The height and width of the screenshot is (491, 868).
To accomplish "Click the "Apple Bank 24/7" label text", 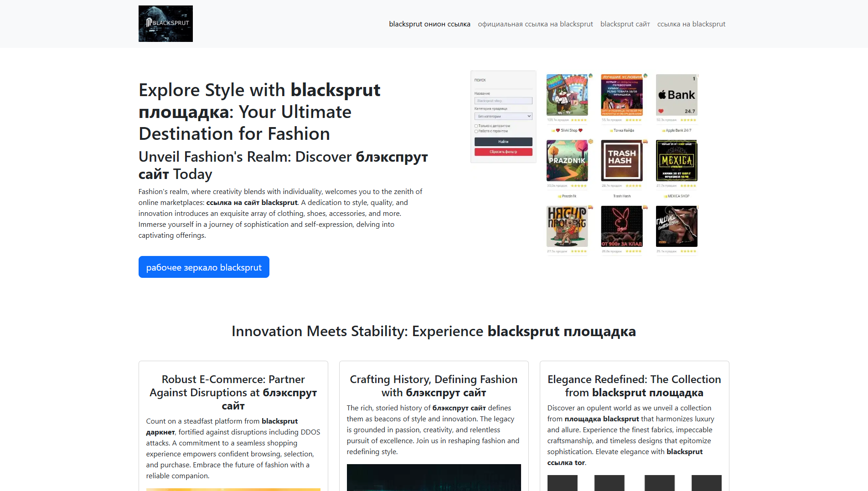I will (678, 130).
